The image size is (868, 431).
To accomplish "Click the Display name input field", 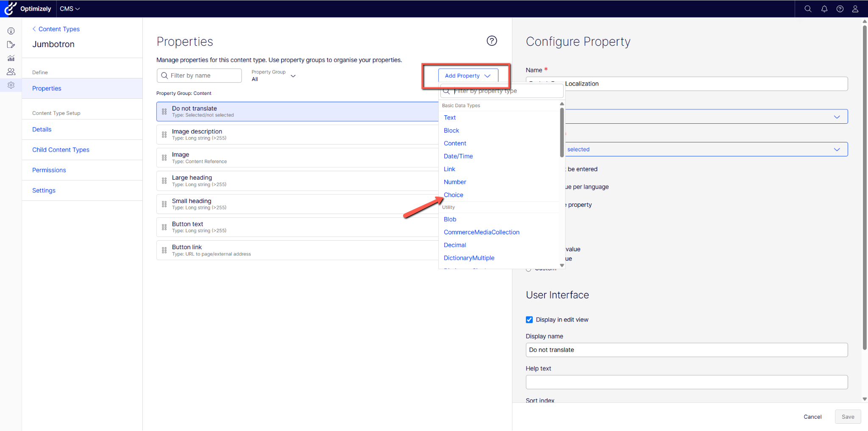I will click(687, 350).
